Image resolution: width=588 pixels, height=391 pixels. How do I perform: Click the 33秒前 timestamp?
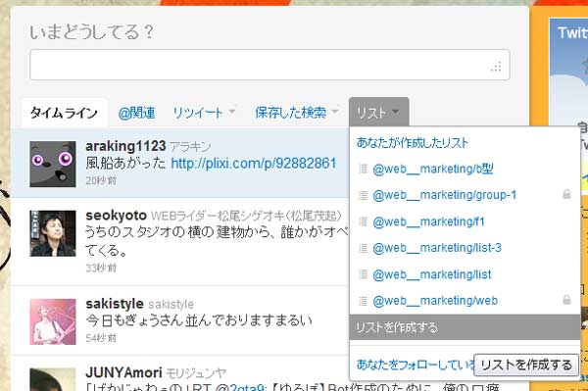(x=101, y=269)
